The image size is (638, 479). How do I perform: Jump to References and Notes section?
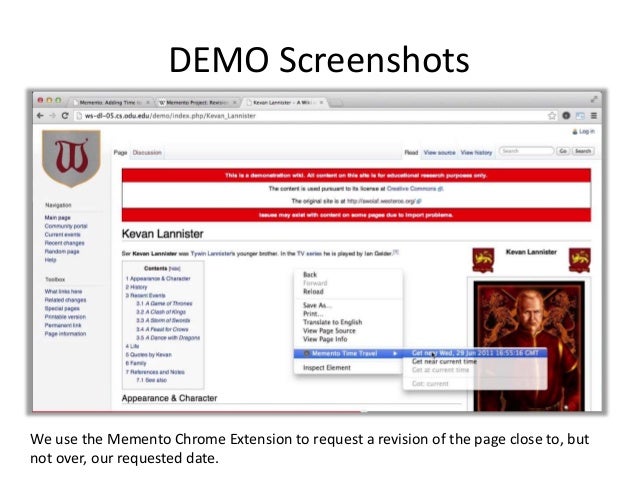pos(155,372)
